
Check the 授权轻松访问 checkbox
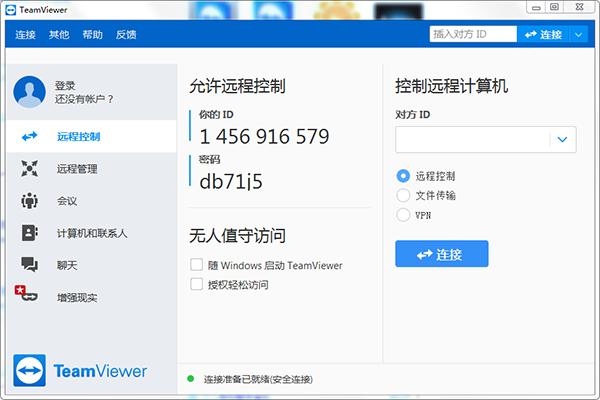(x=196, y=284)
